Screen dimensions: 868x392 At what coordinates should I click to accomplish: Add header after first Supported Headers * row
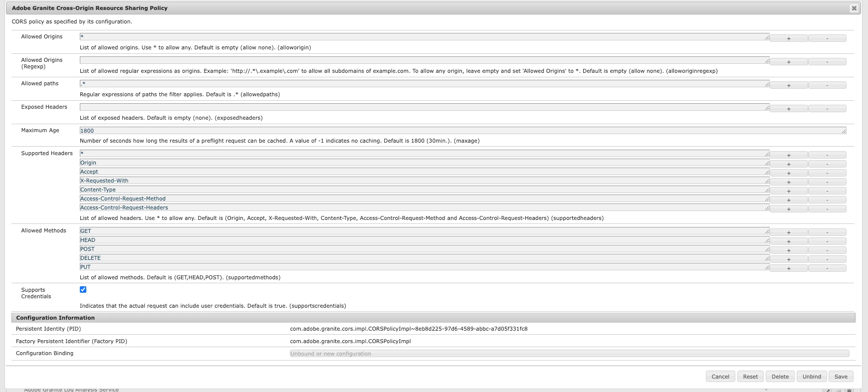[x=789, y=155]
